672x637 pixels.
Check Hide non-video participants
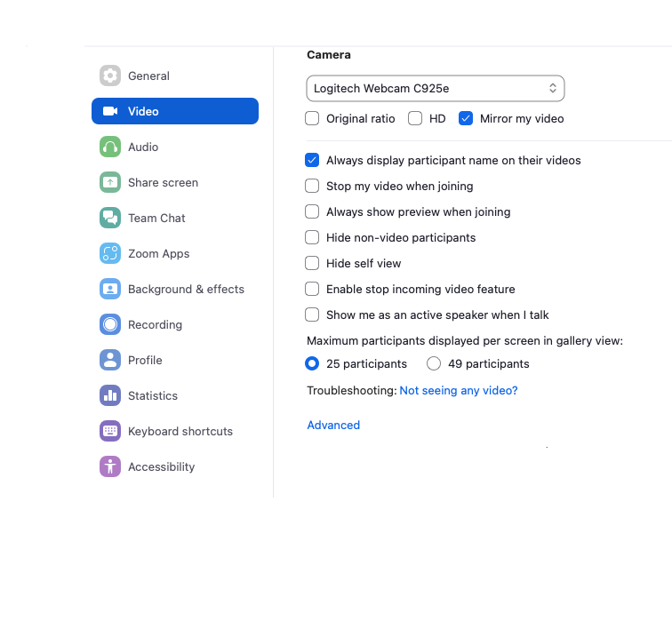coord(312,237)
